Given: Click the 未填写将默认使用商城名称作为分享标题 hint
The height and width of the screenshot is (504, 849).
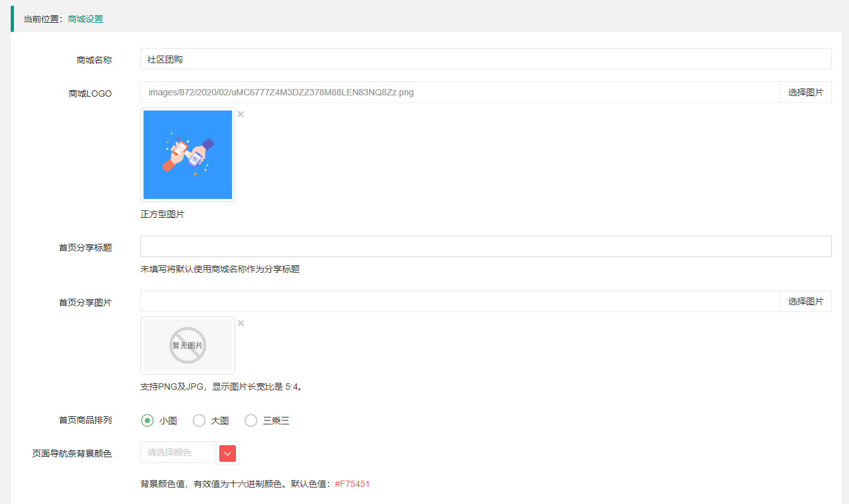Looking at the screenshot, I should [x=220, y=269].
